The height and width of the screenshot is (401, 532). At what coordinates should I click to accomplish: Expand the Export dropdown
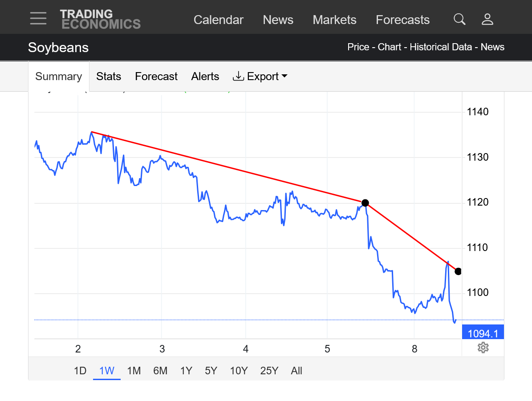260,77
